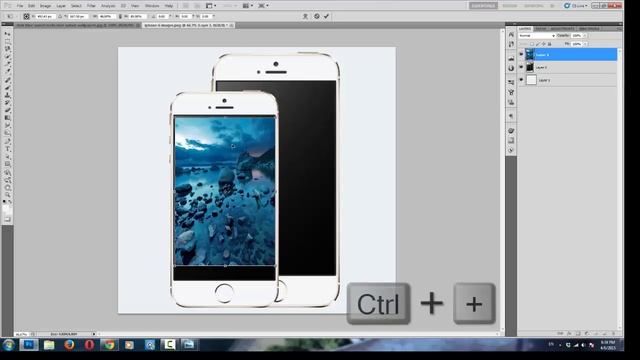The image size is (640, 360).
Task: Open the View Extras dropdown
Action: tap(211, 6)
